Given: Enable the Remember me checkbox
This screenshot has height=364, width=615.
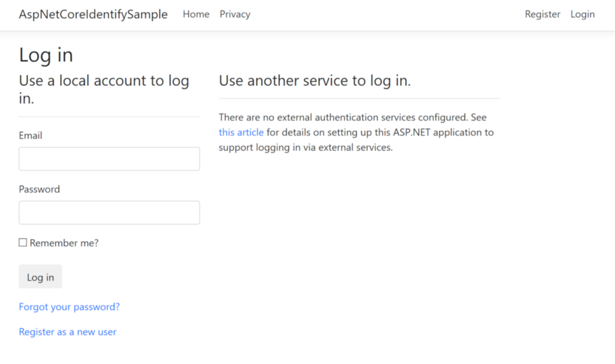Looking at the screenshot, I should click(23, 243).
